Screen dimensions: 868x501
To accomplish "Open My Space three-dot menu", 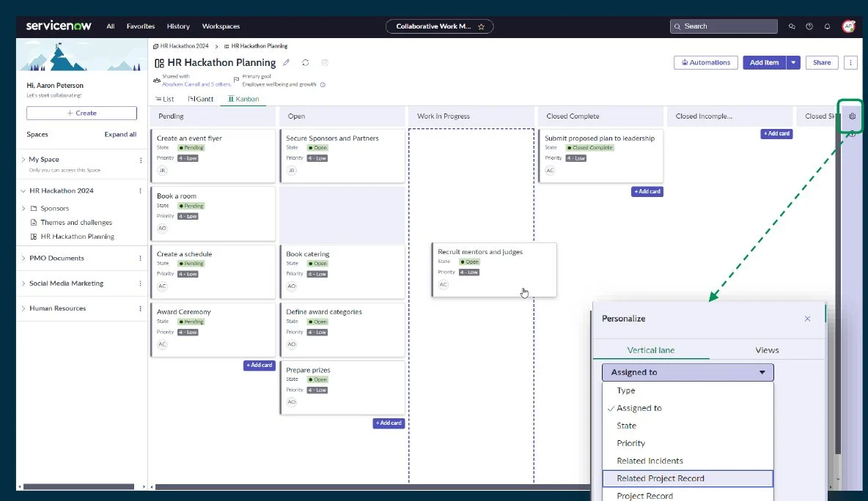I will [x=141, y=160].
